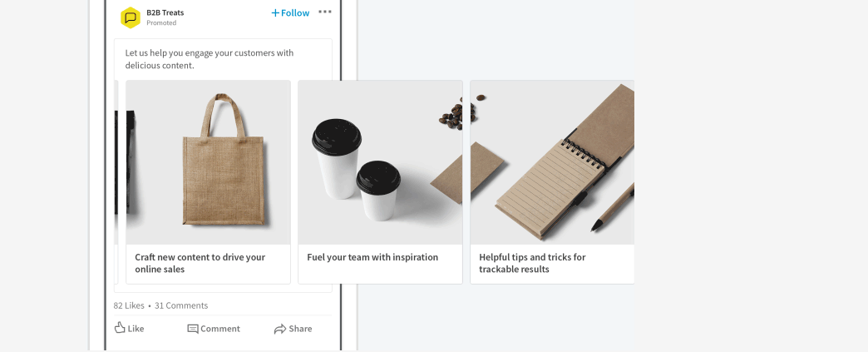
Task: Click 'Helpful tips and tricks for trackable results'
Action: coord(532,263)
